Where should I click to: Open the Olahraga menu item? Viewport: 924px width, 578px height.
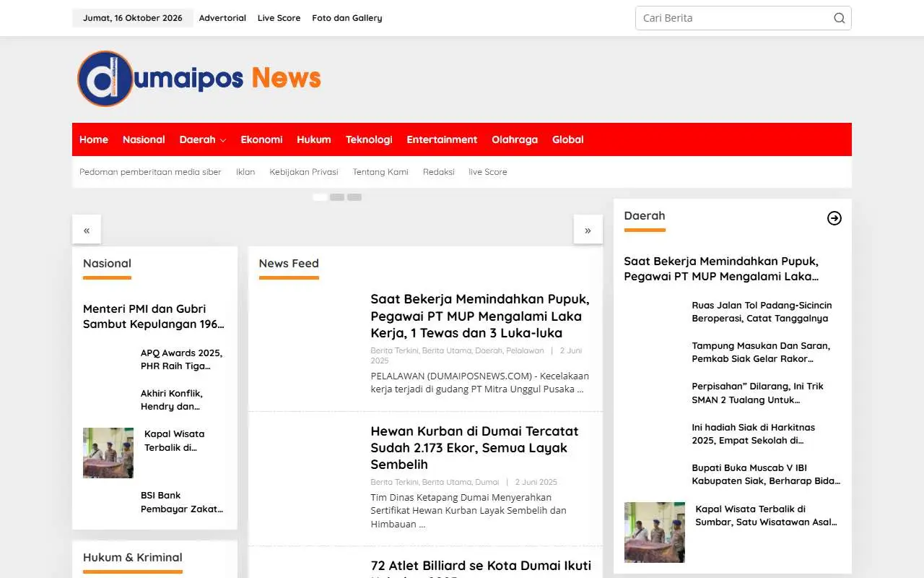tap(515, 139)
